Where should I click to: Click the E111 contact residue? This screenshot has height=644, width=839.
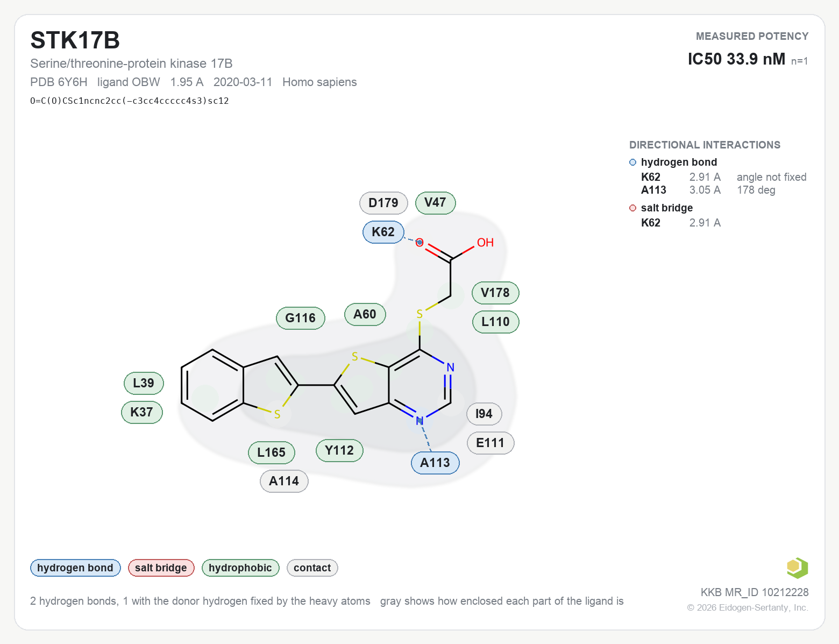(490, 443)
